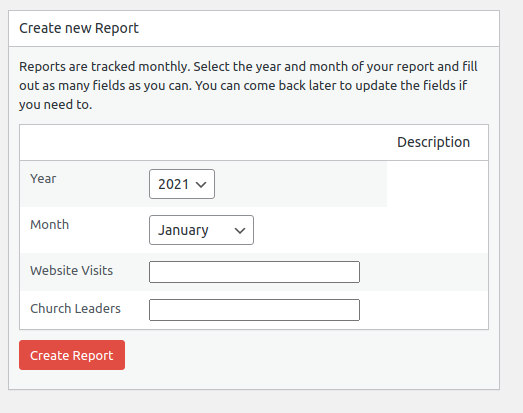Focus the Website Visits input field
The height and width of the screenshot is (413, 523).
coord(254,272)
